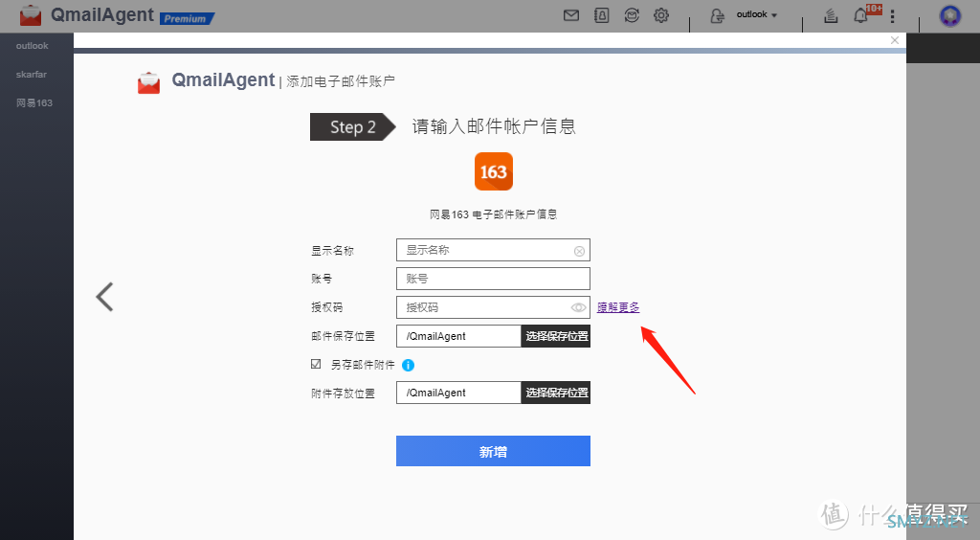Open the settings gear icon

click(661, 15)
